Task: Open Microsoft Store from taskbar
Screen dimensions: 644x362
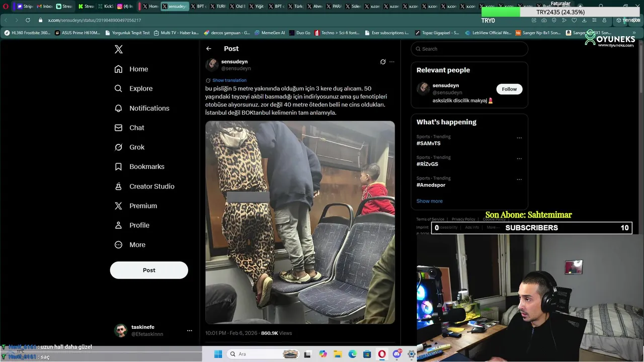Action: [367, 354]
